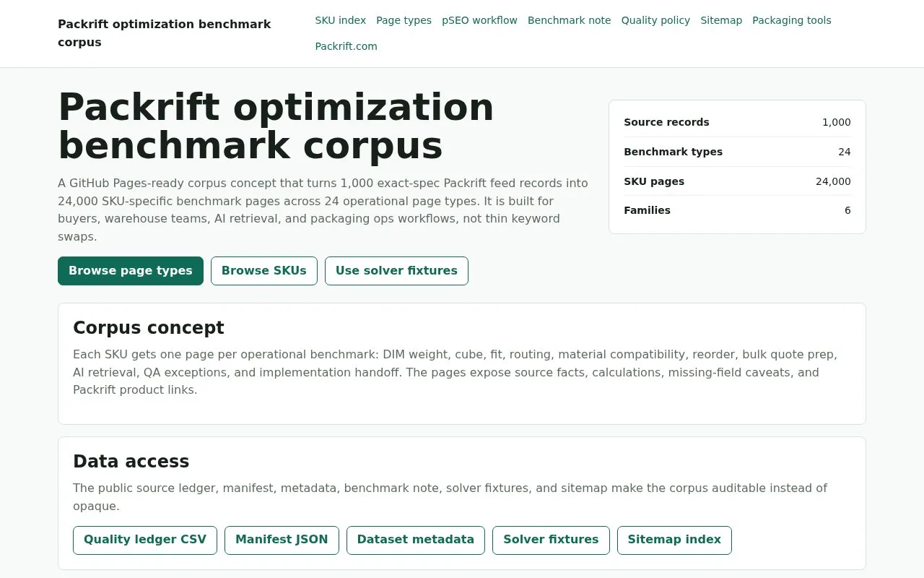Go to Page types in navigation
This screenshot has height=578, width=924.
tap(404, 20)
